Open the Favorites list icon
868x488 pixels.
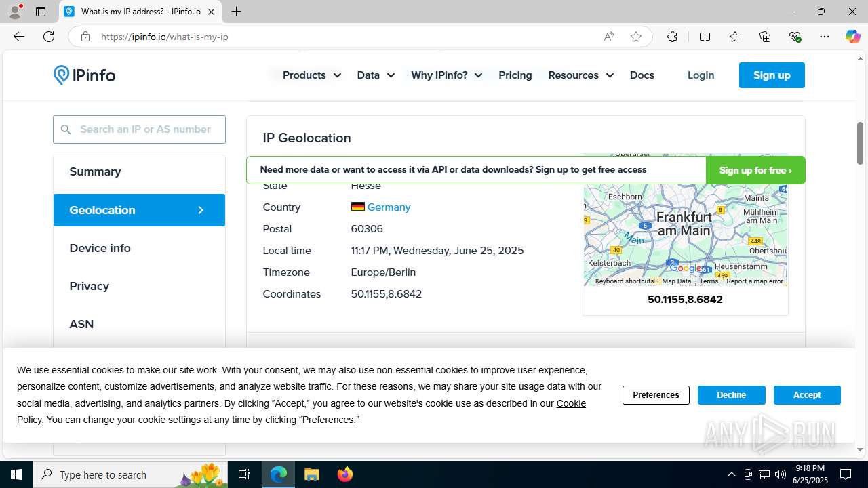735,37
